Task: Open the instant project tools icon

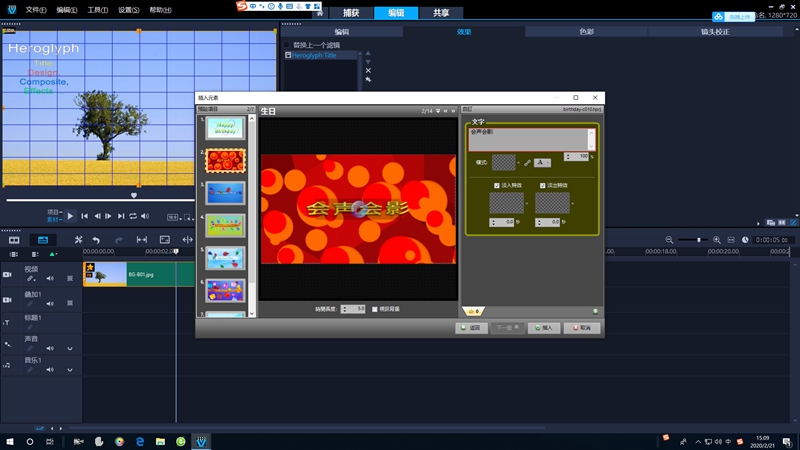Action: pos(79,239)
